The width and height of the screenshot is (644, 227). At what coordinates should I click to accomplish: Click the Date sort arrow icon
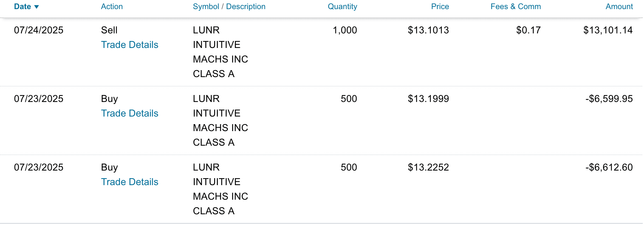pyautogui.click(x=37, y=7)
